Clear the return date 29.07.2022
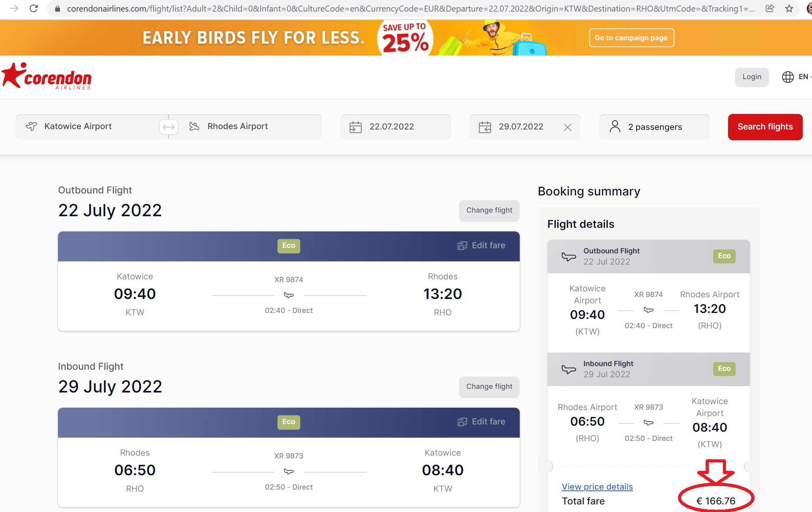The height and width of the screenshot is (512, 812). pyautogui.click(x=567, y=127)
